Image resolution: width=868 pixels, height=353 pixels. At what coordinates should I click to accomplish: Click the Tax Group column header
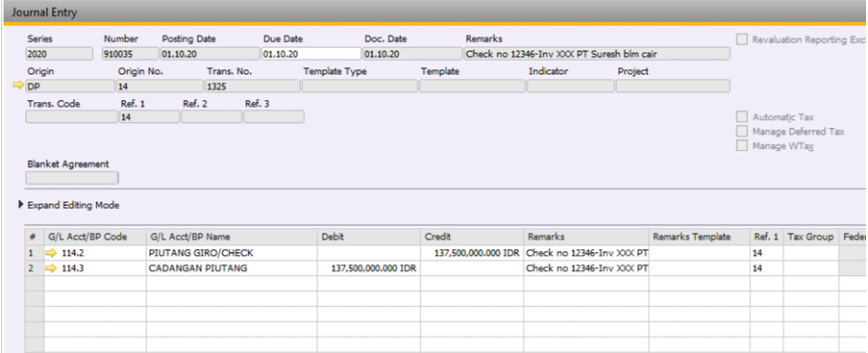[x=811, y=237]
